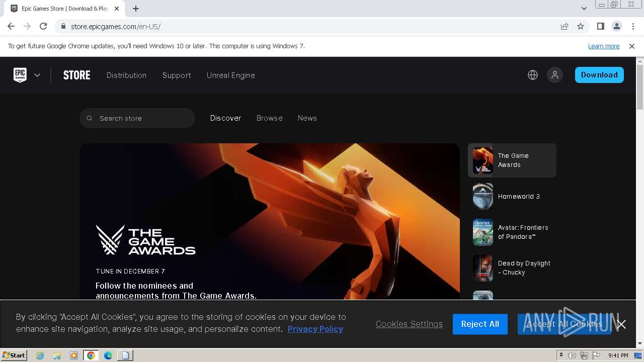The height and width of the screenshot is (362, 644).
Task: Toggle the Chrome side panel icon
Action: point(601,26)
